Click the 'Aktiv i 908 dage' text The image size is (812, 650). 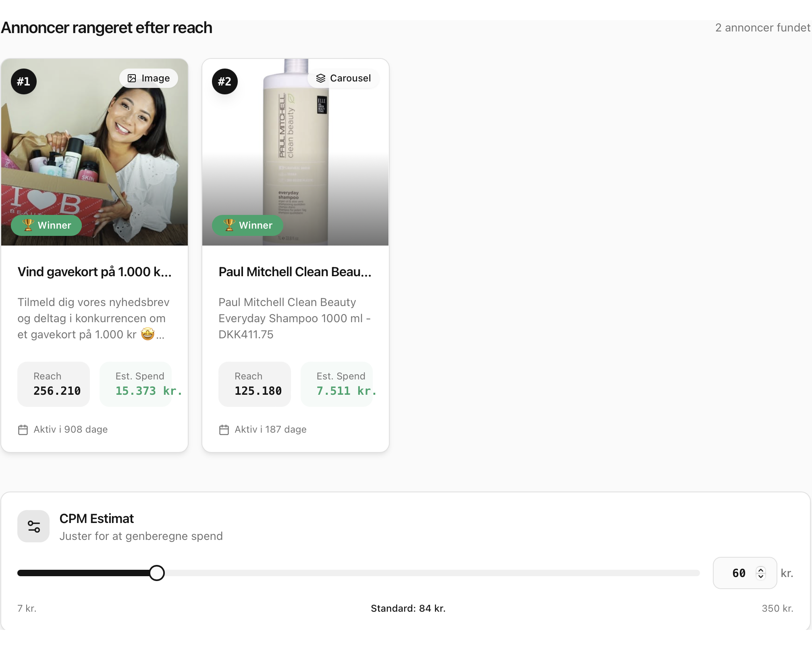[x=71, y=429]
